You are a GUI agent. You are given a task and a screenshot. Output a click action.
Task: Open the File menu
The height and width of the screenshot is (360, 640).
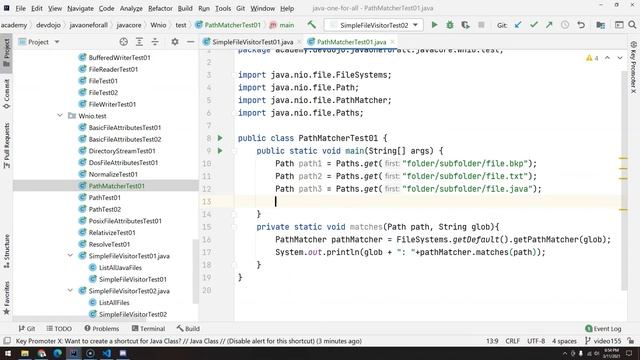(x=20, y=8)
